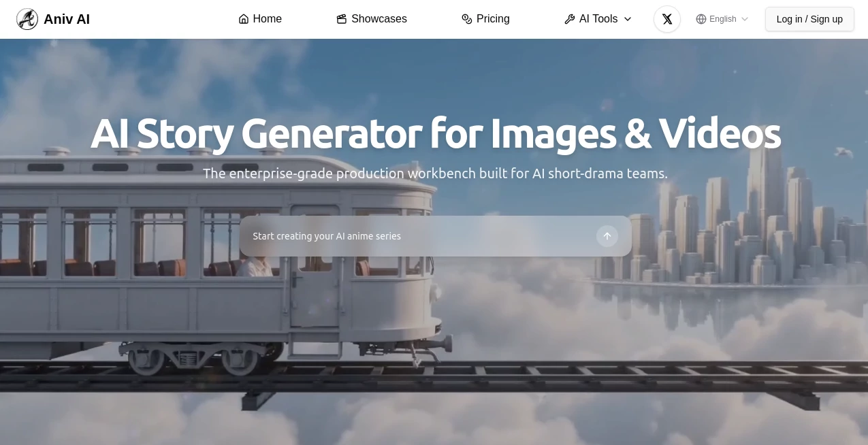Click the 'AI Story Generator for Images & Videos' heading
Viewport: 868px width, 445px height.
pos(436,133)
